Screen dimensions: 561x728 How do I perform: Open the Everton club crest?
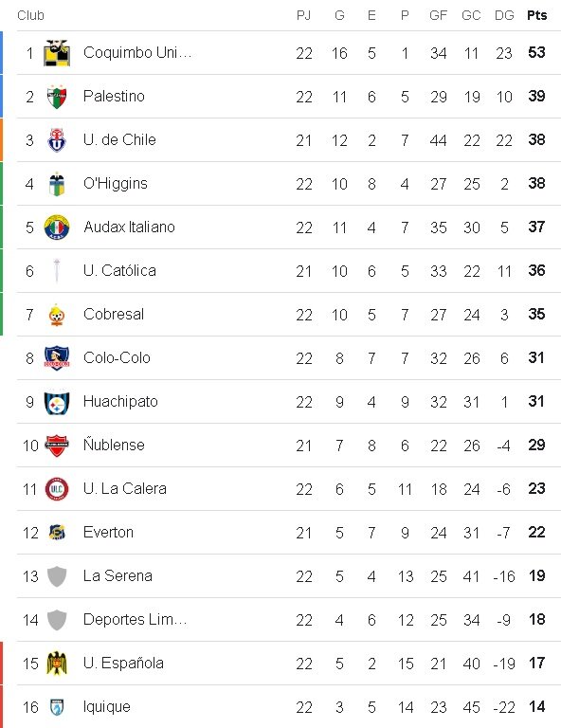click(x=57, y=533)
